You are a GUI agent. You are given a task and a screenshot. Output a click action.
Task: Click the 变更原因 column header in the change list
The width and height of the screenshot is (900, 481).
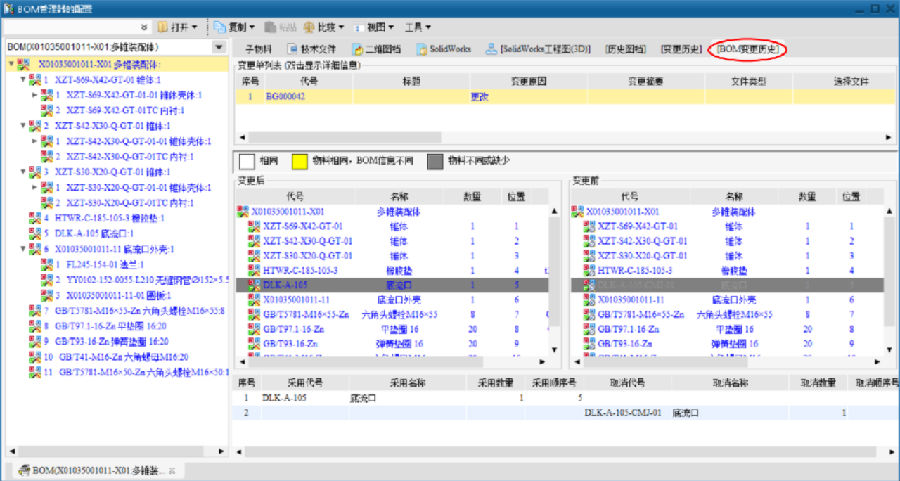click(x=529, y=82)
